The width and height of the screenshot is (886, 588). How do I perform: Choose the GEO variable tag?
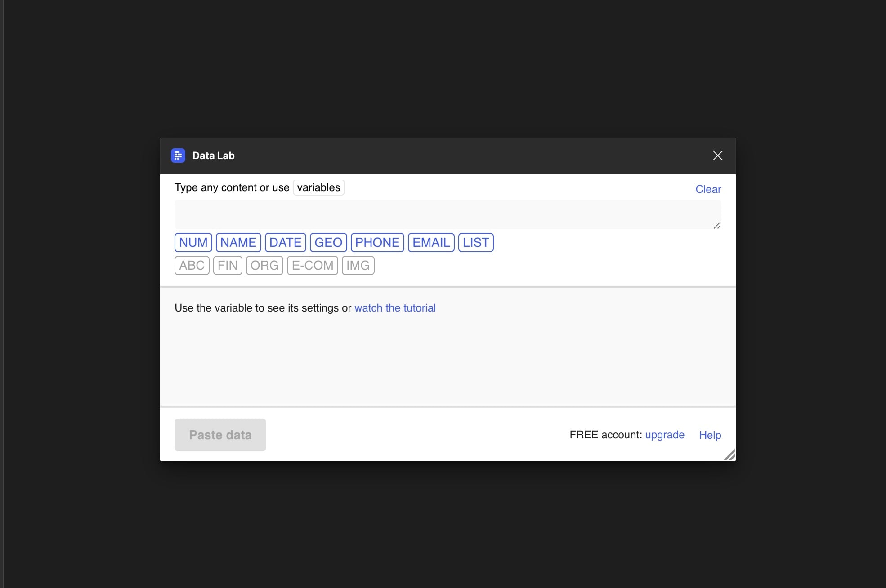pos(328,243)
